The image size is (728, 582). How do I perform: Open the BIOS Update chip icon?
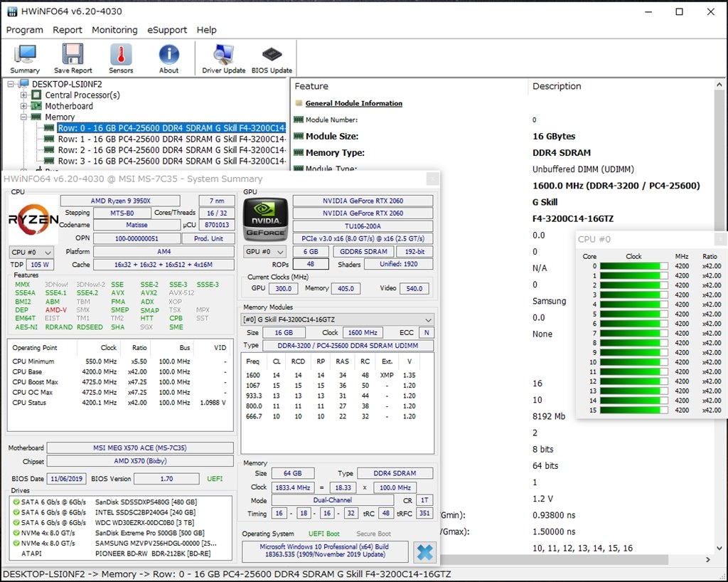(272, 54)
